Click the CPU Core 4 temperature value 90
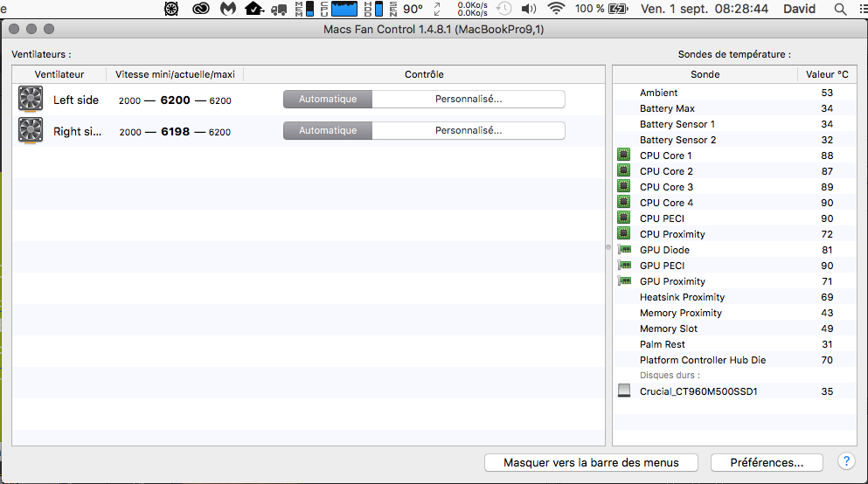The image size is (868, 484). (827, 203)
